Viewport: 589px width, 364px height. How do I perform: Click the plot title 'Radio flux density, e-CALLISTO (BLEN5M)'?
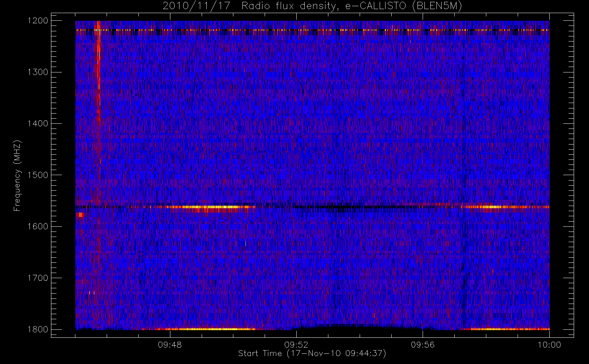(352, 6)
